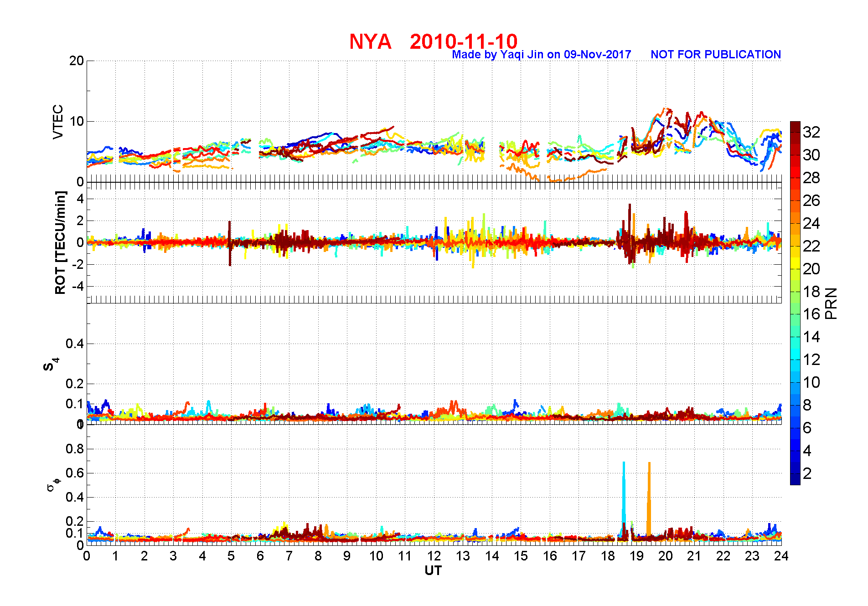868x606 pixels.
Task: Select the 'VTEC' y-axis label
Action: (58, 122)
